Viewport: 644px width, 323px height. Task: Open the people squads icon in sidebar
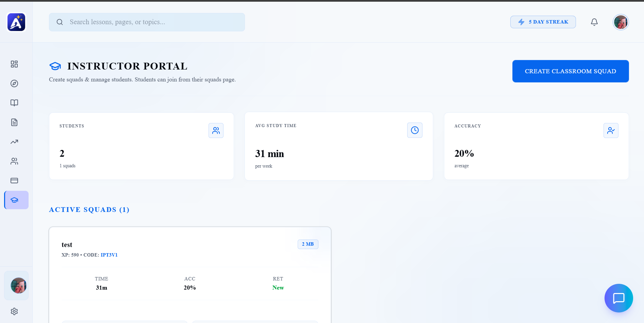click(14, 161)
